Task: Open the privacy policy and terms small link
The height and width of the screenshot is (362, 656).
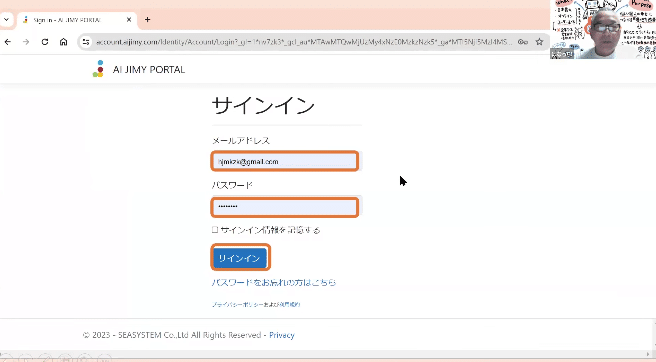Action: point(256,305)
